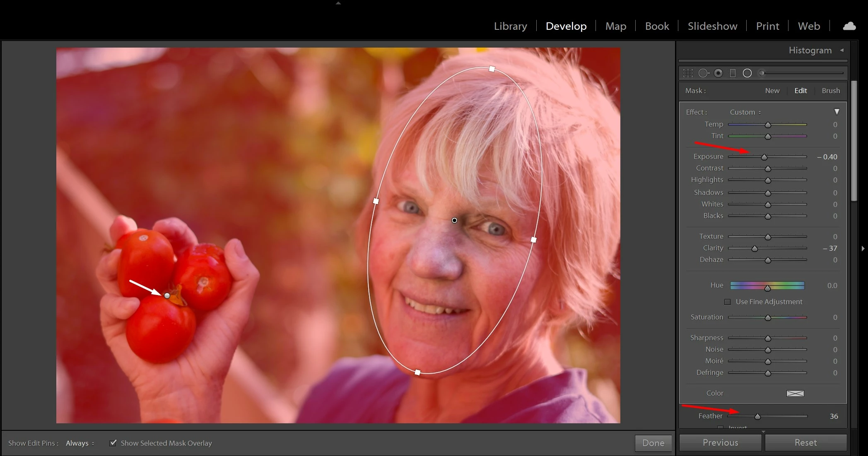Click the Done button
The height and width of the screenshot is (456, 868).
pos(653,443)
